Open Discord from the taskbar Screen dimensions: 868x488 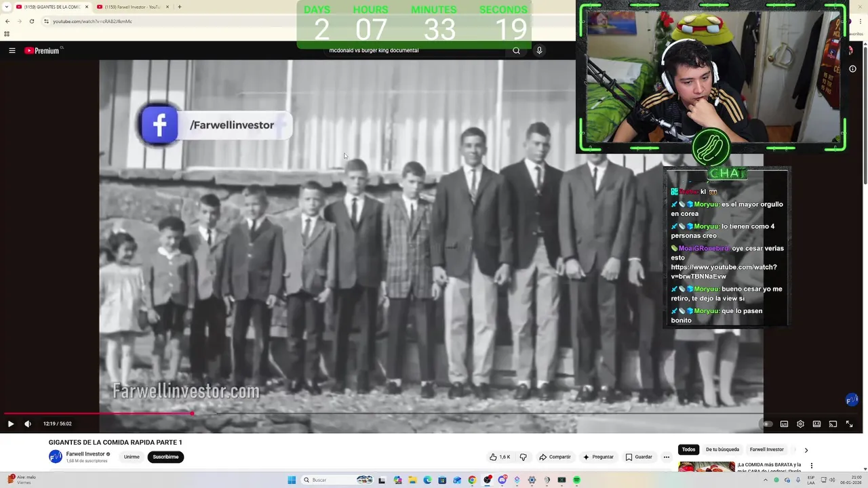[x=502, y=480]
